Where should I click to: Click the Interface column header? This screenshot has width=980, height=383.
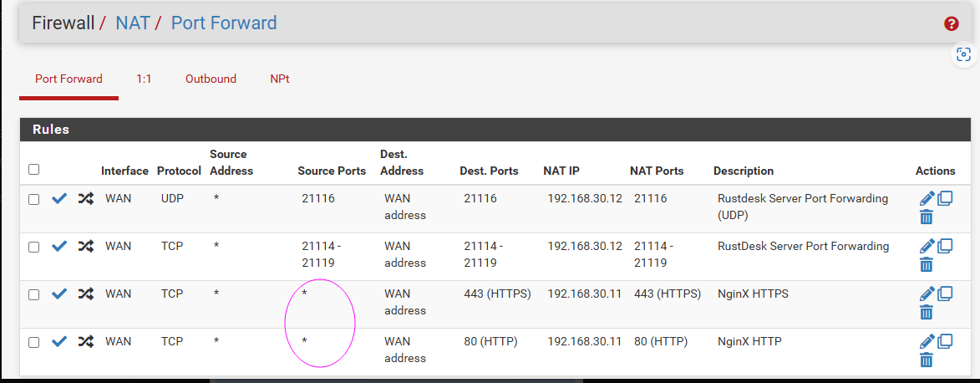coord(125,171)
